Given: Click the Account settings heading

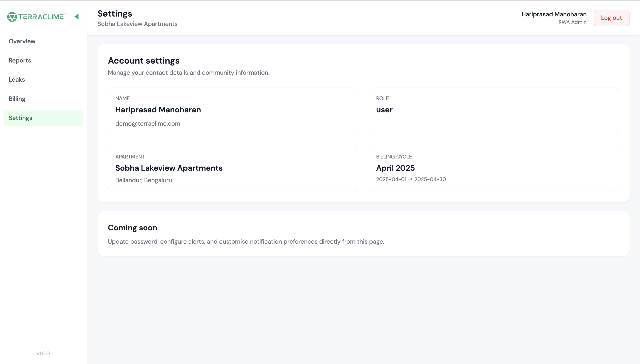Looking at the screenshot, I should [144, 61].
